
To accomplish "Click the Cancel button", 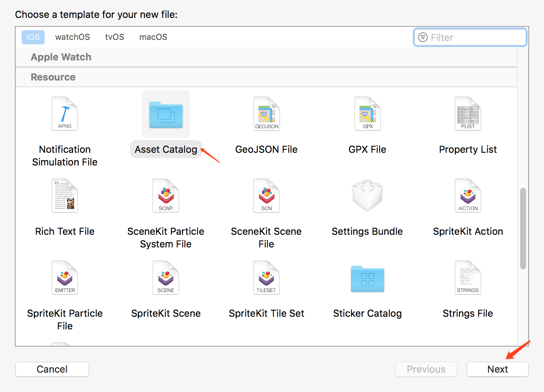I will point(52,369).
